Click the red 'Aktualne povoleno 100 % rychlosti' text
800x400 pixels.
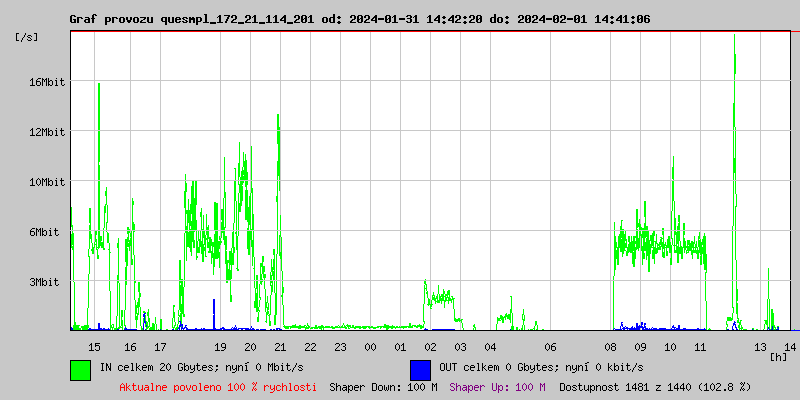click(218, 387)
